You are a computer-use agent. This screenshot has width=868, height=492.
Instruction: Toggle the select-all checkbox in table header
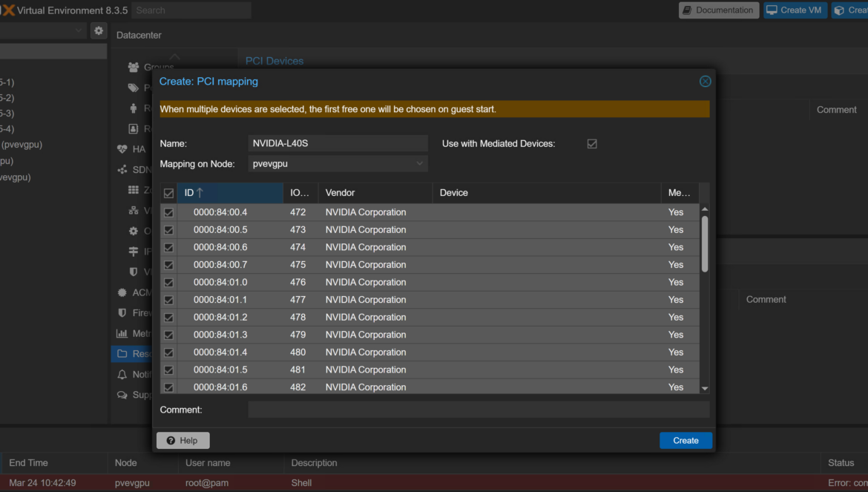tap(169, 193)
